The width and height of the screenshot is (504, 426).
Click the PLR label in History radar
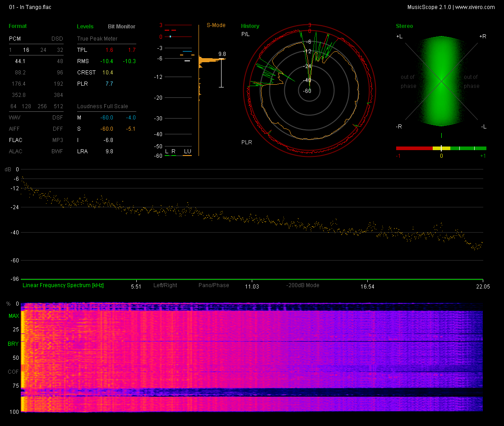(247, 142)
